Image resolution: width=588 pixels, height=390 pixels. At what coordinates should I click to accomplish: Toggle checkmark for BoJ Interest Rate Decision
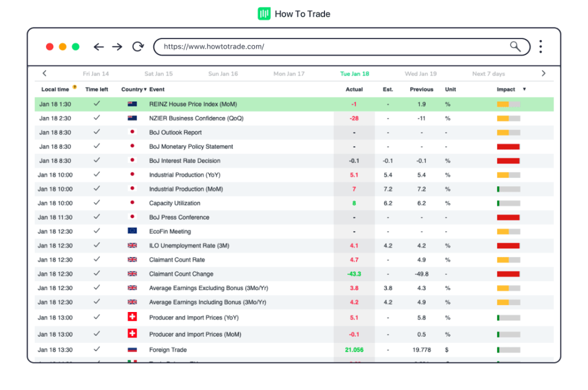point(96,161)
